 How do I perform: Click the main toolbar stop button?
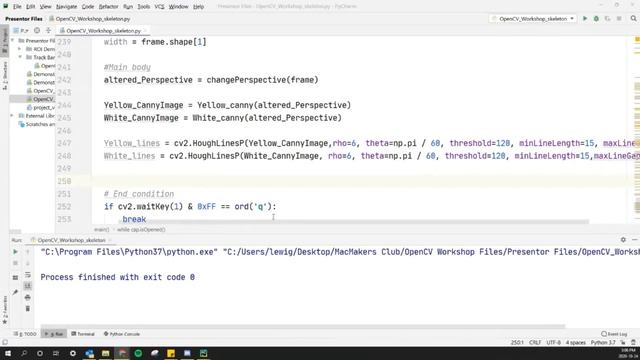tap(619, 19)
